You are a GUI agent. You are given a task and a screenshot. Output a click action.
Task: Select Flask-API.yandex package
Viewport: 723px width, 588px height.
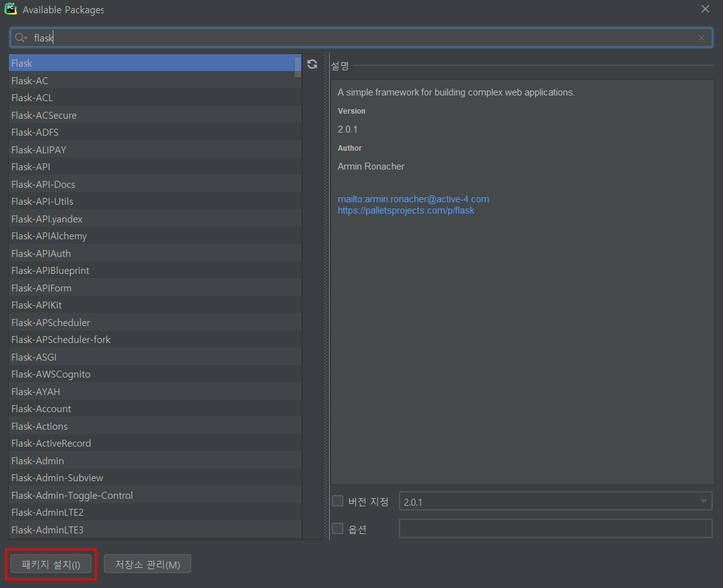click(155, 219)
